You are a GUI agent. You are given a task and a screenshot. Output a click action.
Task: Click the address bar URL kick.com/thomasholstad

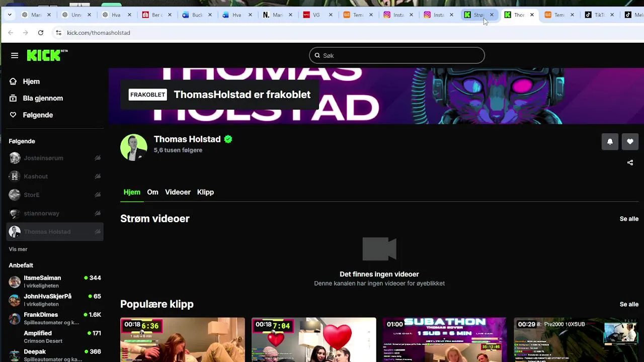[99, 33]
